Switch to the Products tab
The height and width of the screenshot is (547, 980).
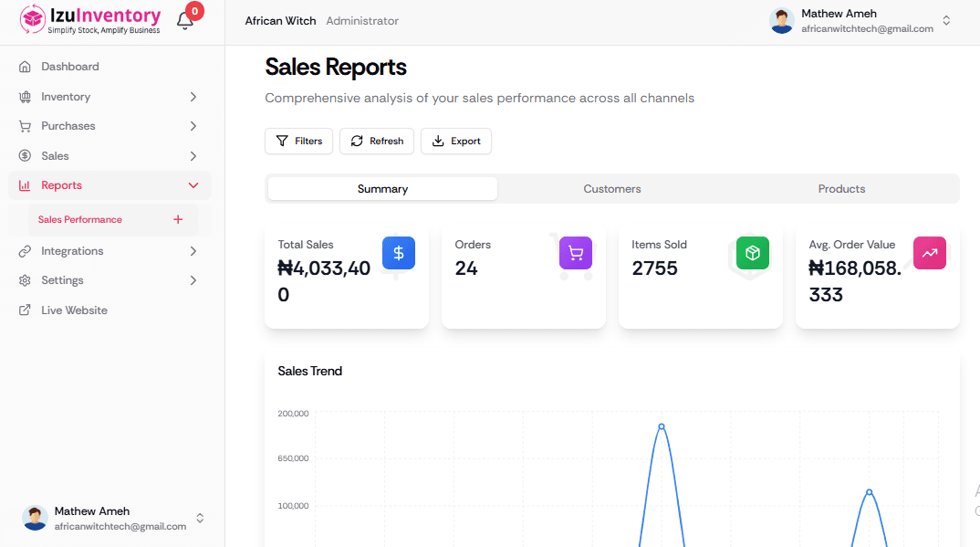coord(841,188)
